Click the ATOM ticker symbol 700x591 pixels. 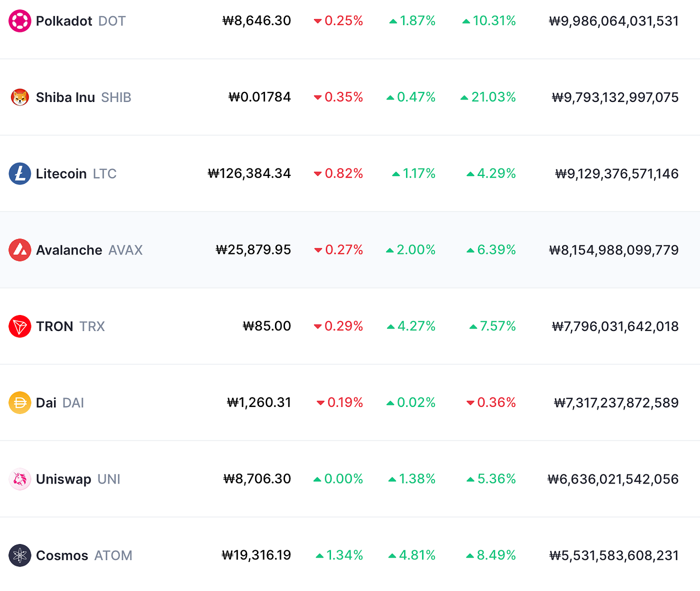coord(113,555)
